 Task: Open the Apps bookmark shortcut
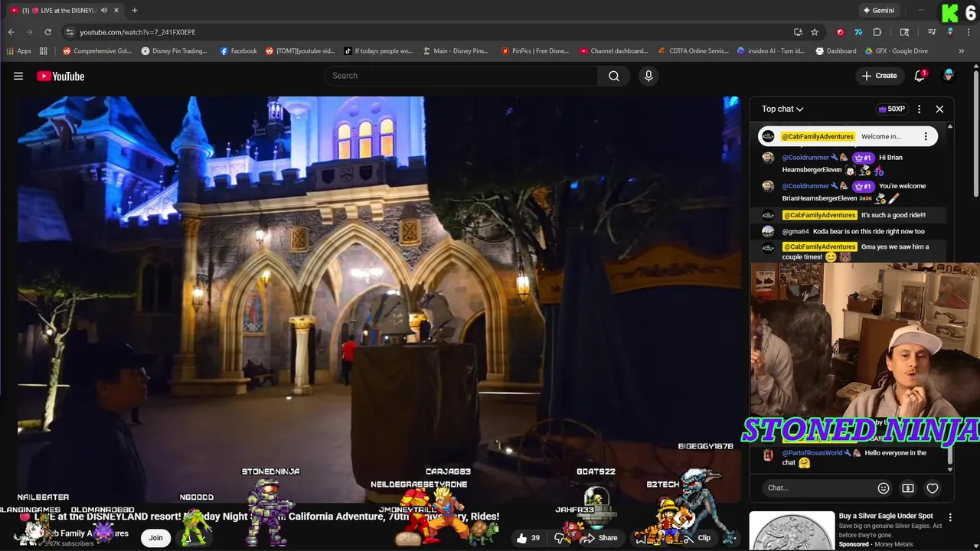(18, 51)
